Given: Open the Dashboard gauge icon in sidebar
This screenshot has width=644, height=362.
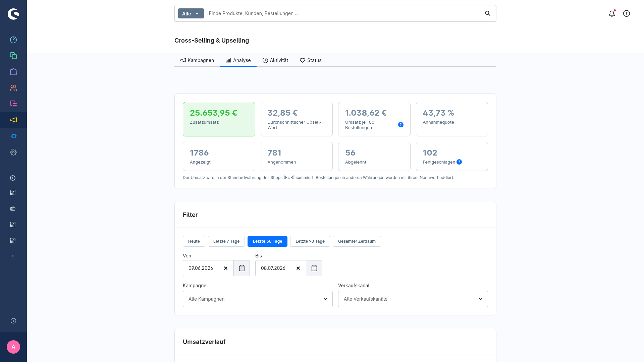Looking at the screenshot, I should pos(13,40).
